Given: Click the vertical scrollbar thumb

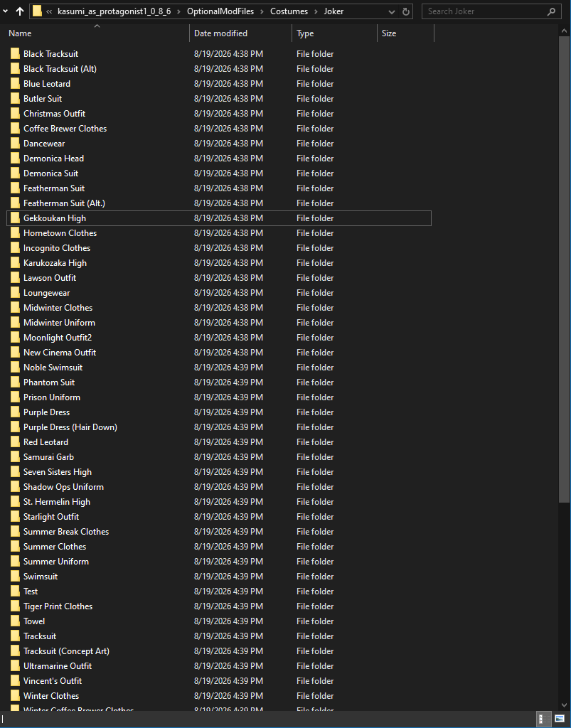Looking at the screenshot, I should (x=564, y=269).
